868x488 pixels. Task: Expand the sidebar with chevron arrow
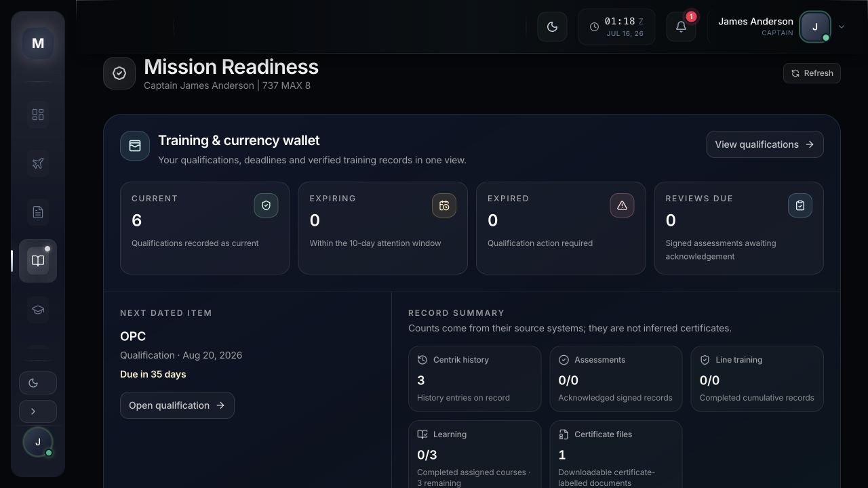38,411
